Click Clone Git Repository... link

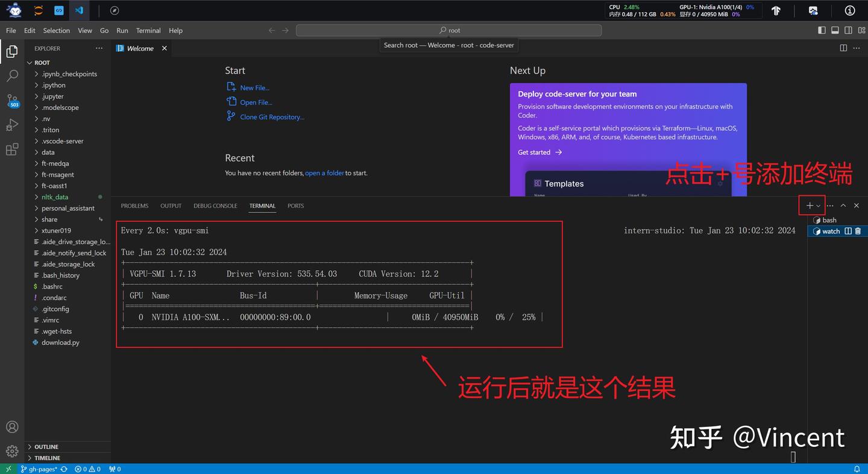(272, 117)
